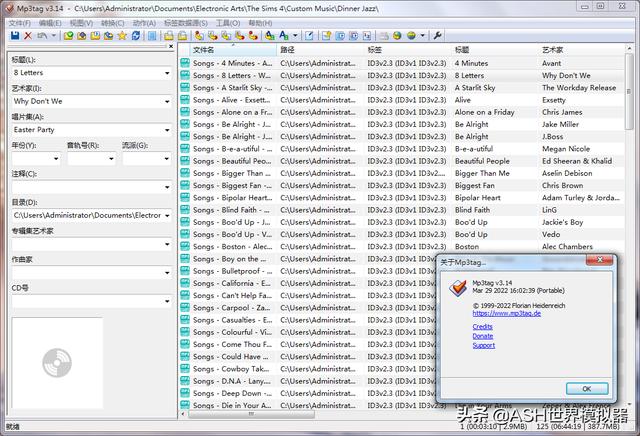The image size is (640, 436).
Task: Open the Actions icon with yellow A
Action: coord(269,36)
